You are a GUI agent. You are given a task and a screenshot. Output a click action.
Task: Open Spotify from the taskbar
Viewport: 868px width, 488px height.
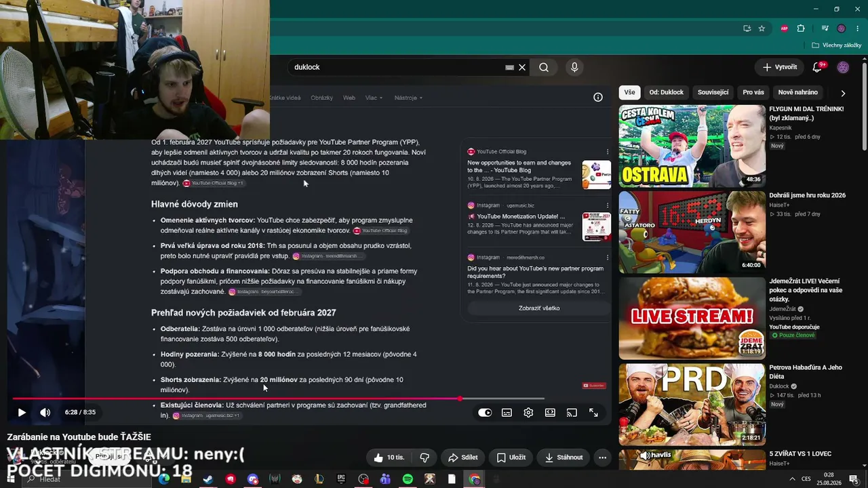[x=408, y=479]
